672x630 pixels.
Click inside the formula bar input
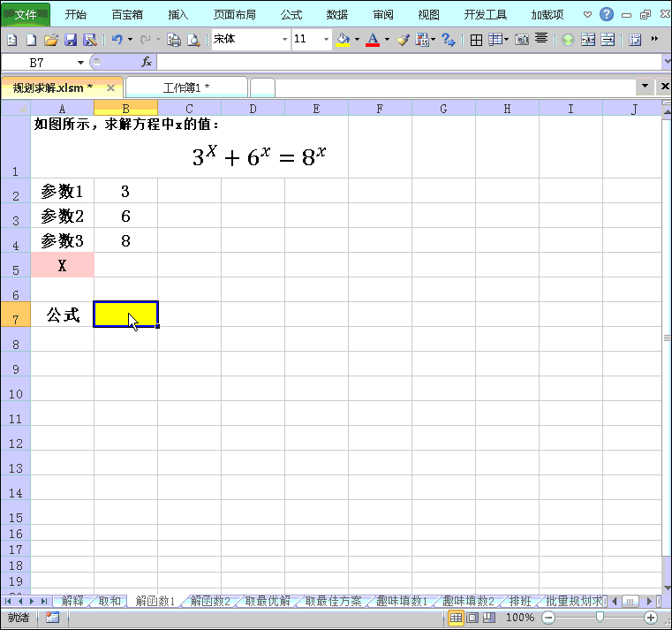(x=409, y=63)
